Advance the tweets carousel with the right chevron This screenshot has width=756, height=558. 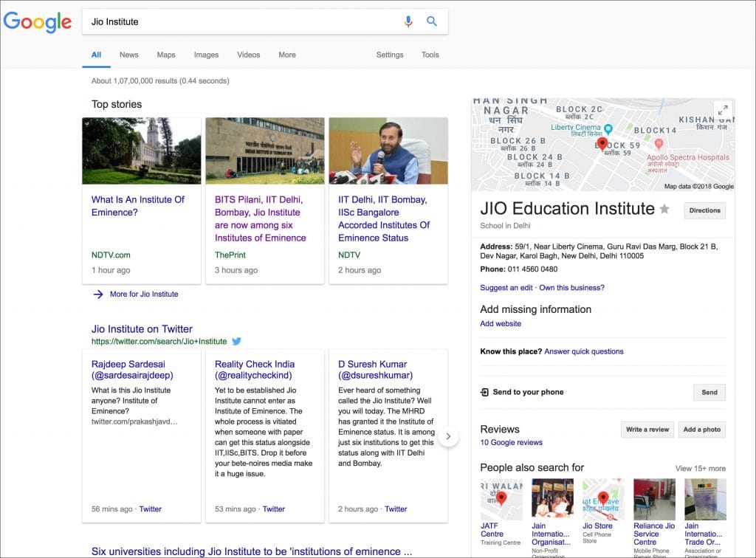pos(448,436)
